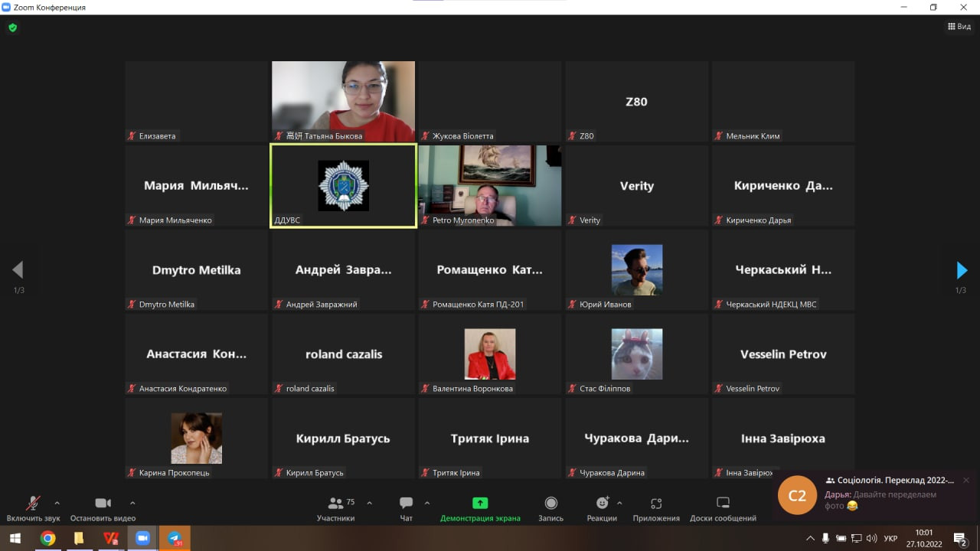The height and width of the screenshot is (551, 980).
Task: Change layout with Вид button
Action: [x=959, y=26]
